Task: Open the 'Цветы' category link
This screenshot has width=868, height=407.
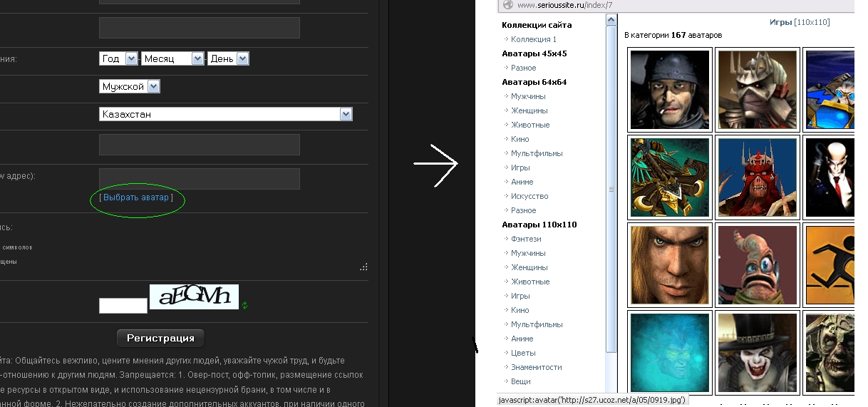Action: (x=523, y=353)
